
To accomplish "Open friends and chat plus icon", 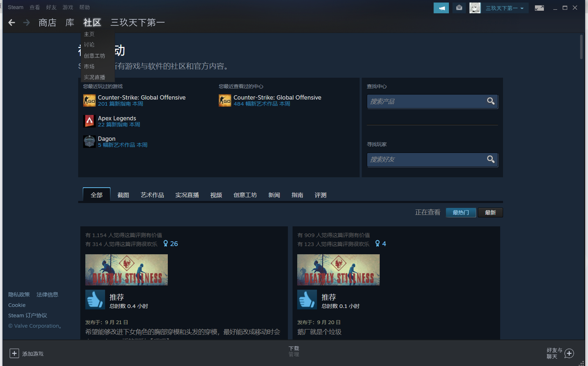I will coord(569,353).
